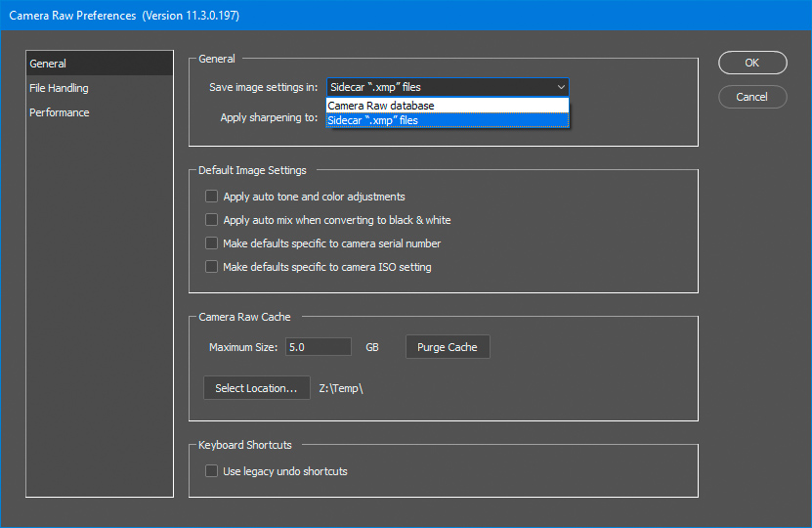Click the Z:\Temp\ cache path text
Viewport: 812px width, 528px height.
[x=341, y=388]
